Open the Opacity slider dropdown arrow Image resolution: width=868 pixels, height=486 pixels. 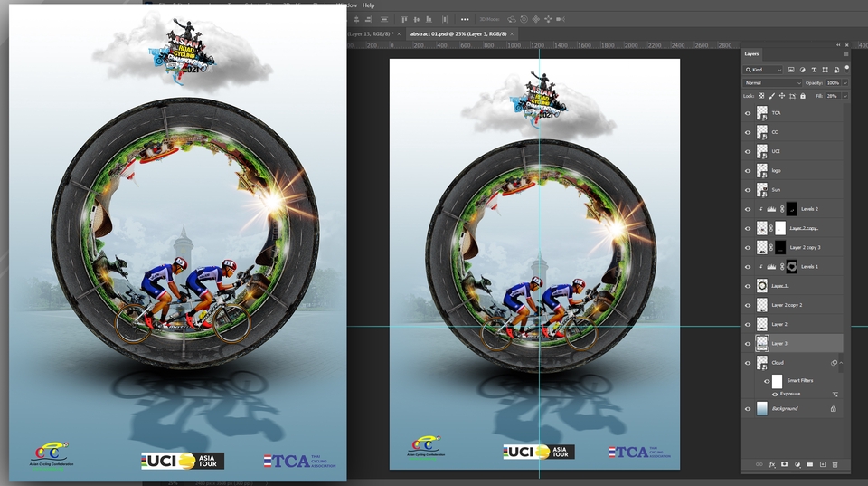click(x=844, y=82)
